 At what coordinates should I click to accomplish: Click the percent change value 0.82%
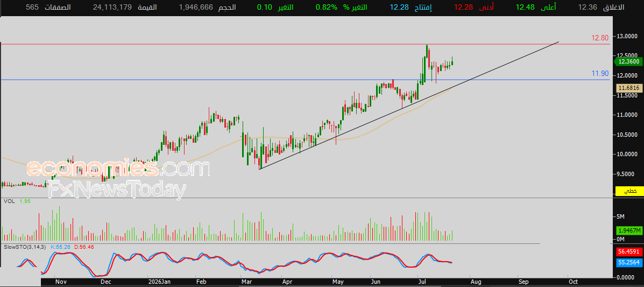[x=326, y=7]
